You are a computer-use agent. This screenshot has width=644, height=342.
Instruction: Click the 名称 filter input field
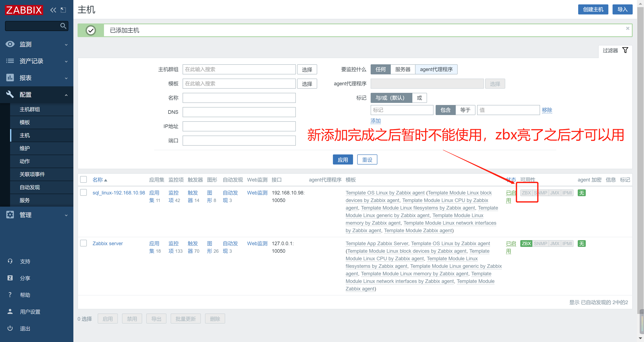pos(239,98)
